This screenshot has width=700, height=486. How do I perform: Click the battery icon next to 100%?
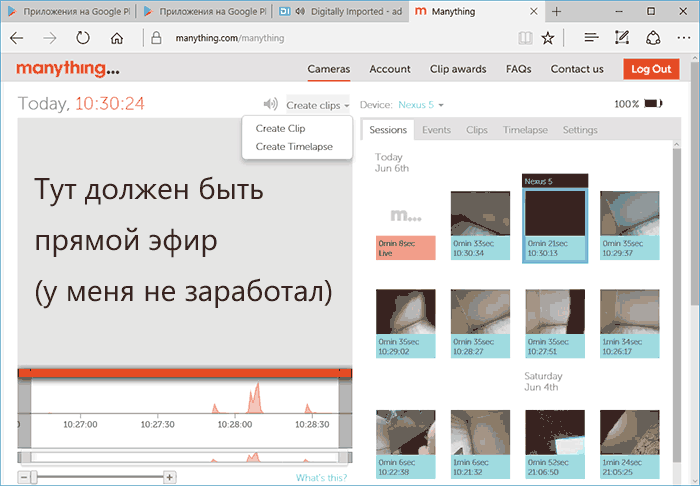pyautogui.click(x=653, y=104)
